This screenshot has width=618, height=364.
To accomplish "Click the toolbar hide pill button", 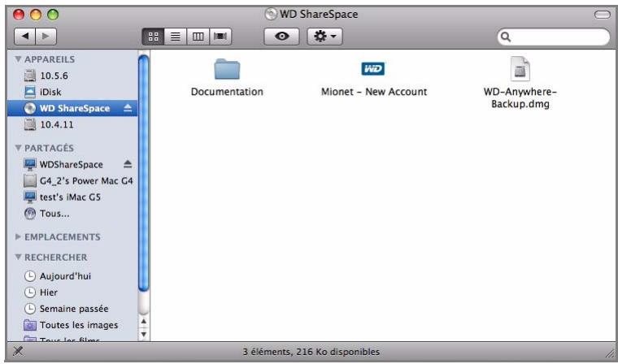I will pos(602,15).
